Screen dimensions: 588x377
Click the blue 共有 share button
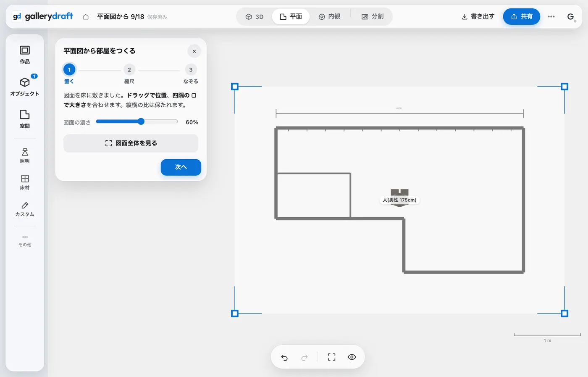(522, 16)
